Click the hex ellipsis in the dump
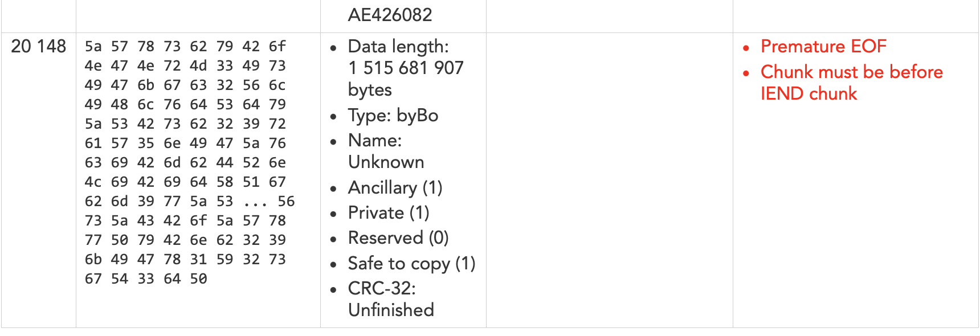 [255, 202]
